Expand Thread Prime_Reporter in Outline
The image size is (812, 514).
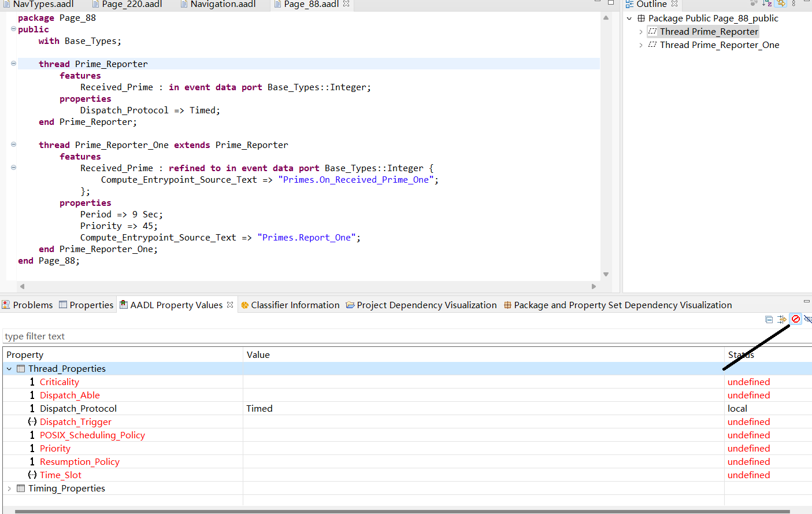tap(640, 32)
